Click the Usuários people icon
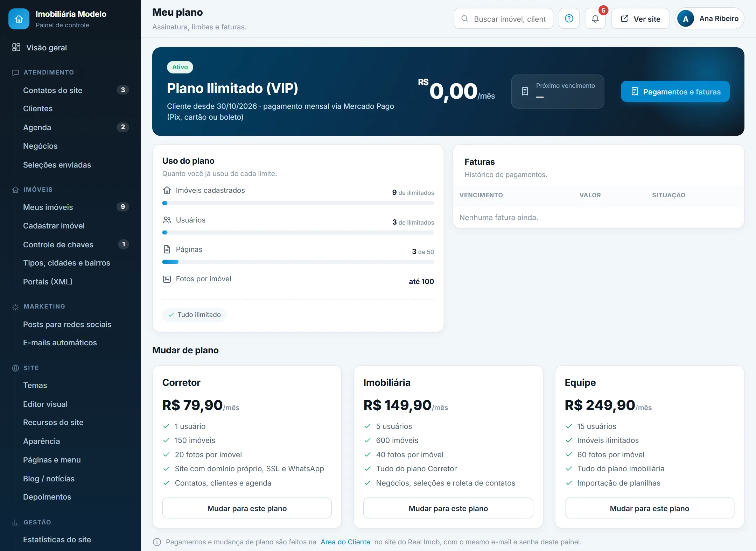The width and height of the screenshot is (756, 551). pos(167,220)
